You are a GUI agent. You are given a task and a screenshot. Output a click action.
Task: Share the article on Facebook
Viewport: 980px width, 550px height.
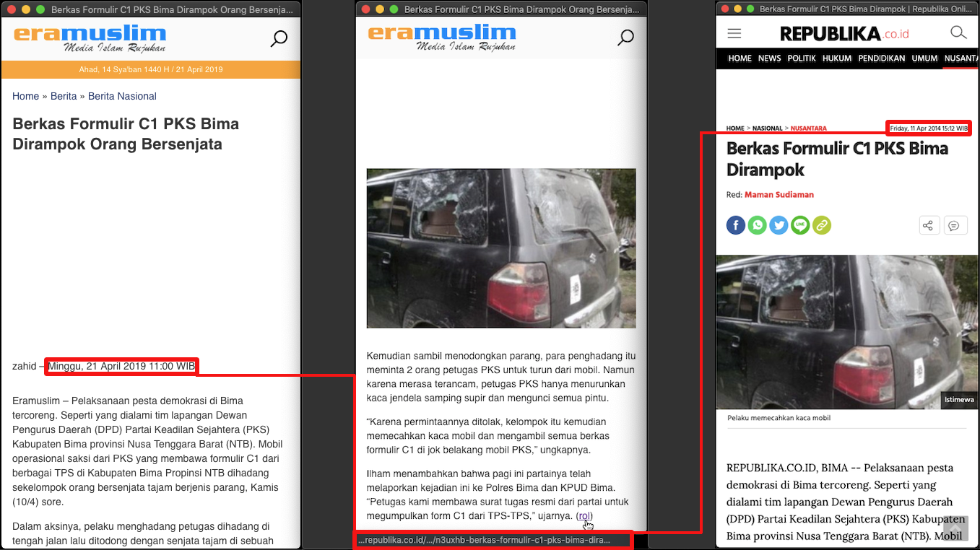coord(736,225)
